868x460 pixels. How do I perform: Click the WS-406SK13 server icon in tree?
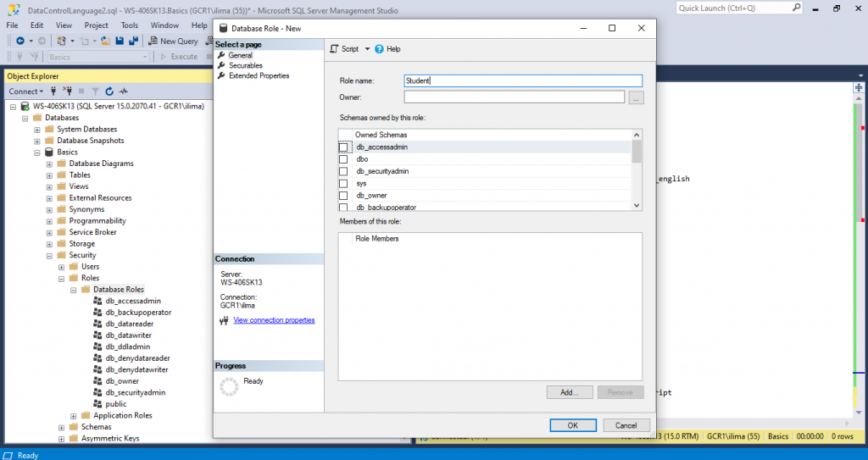click(25, 106)
